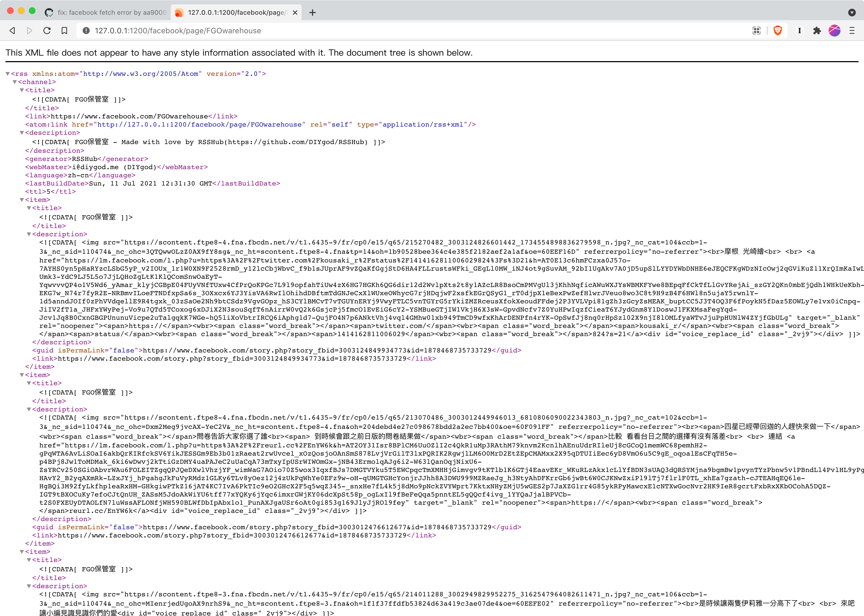Open the Extensions puzzle menu
The height and width of the screenshot is (616, 864).
[x=817, y=31]
